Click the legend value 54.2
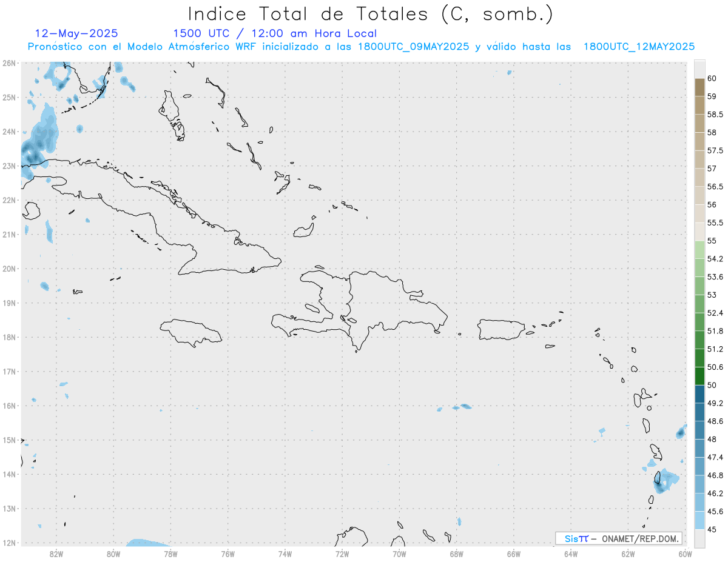The width and height of the screenshot is (728, 562). point(715,259)
